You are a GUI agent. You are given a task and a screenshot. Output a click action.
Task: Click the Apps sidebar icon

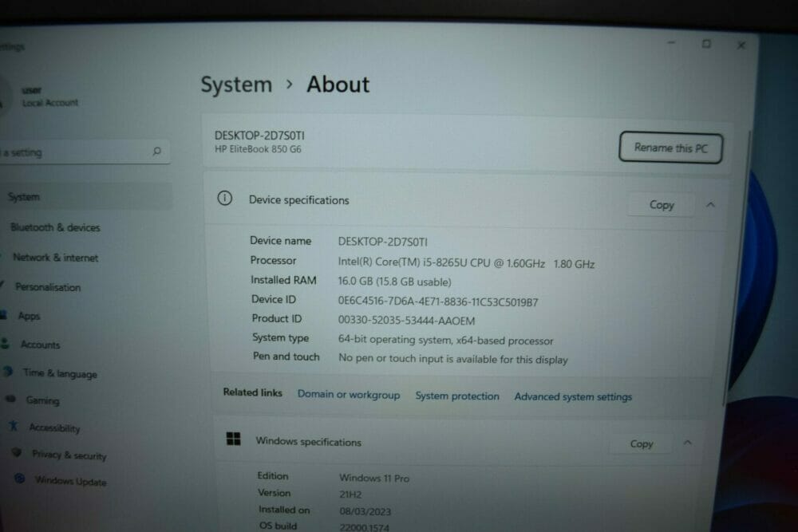pos(3,315)
